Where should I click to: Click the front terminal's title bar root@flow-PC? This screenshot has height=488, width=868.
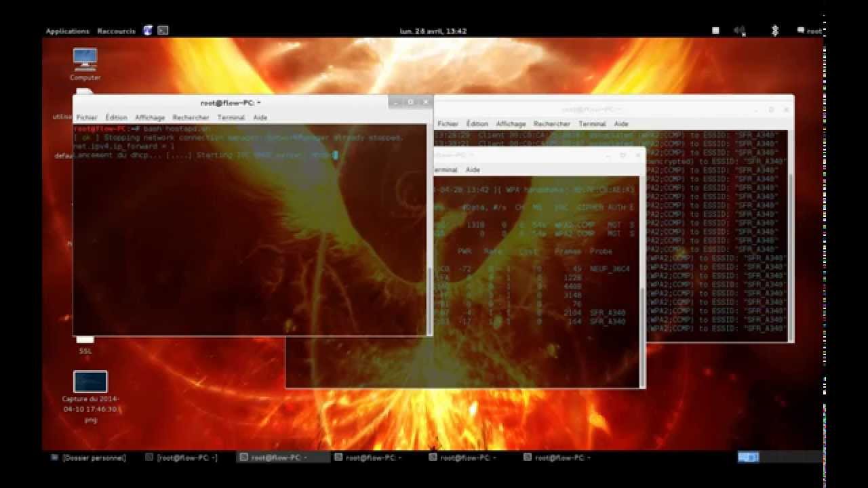point(231,103)
